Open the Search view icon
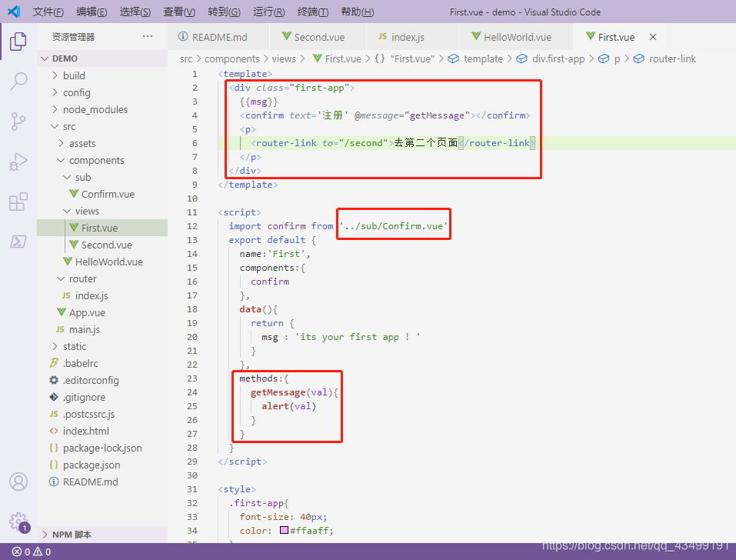736x560 pixels. click(18, 81)
